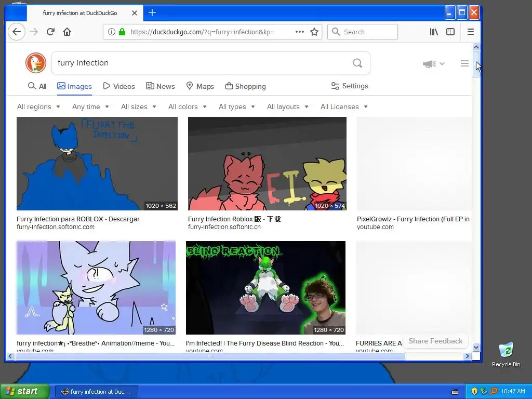The image size is (532, 399).
Task: Go back with the browser back arrow
Action: pyautogui.click(x=16, y=32)
